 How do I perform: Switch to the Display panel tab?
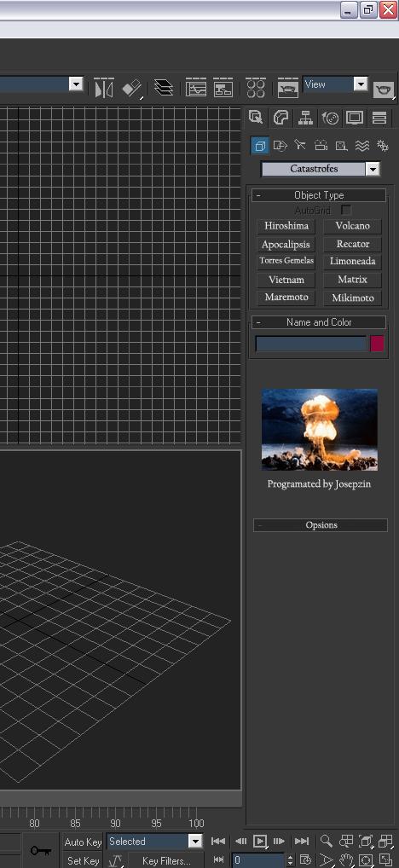(355, 118)
